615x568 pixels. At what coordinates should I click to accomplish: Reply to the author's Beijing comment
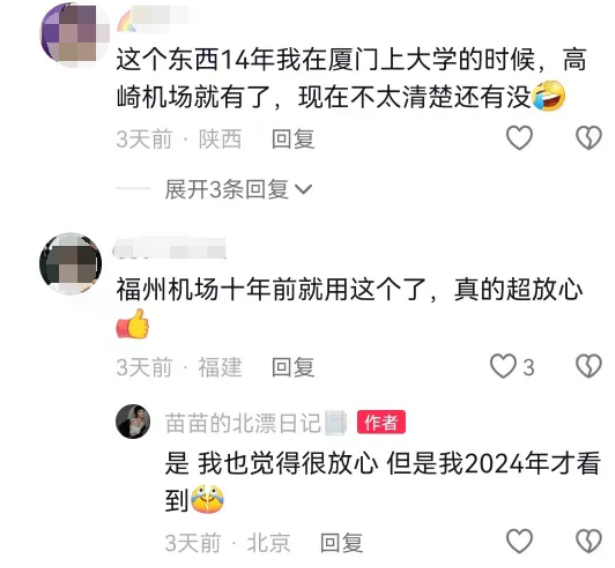pos(341,543)
